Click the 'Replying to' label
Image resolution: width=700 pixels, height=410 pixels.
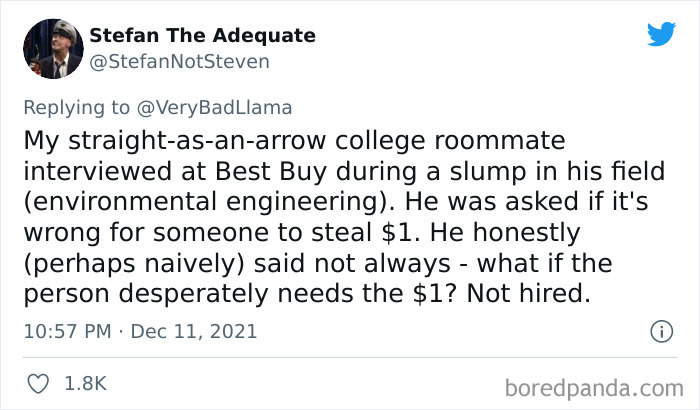[x=77, y=108]
